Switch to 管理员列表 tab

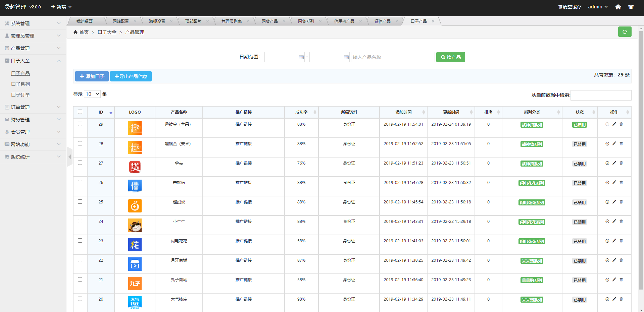[x=232, y=21]
